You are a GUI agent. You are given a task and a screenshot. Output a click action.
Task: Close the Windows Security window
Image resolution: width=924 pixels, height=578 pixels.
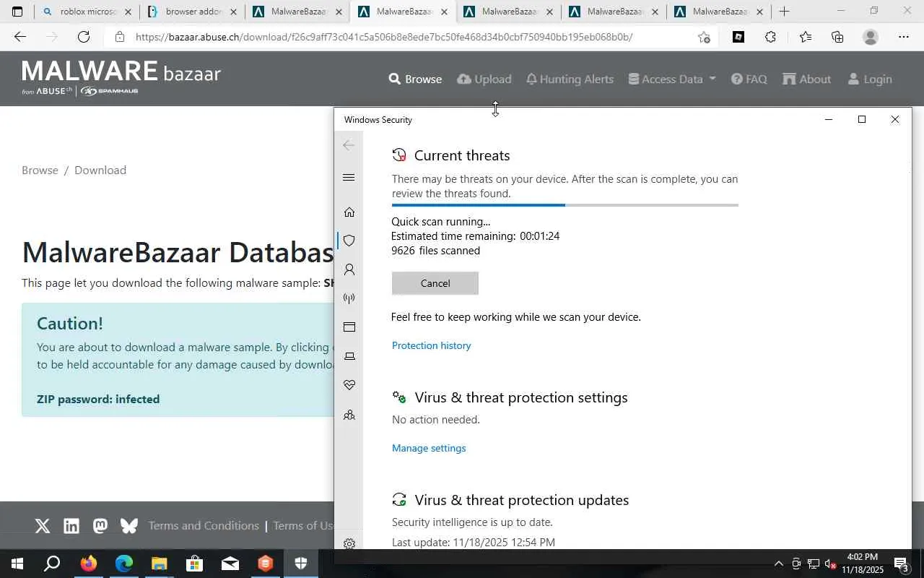click(x=895, y=119)
